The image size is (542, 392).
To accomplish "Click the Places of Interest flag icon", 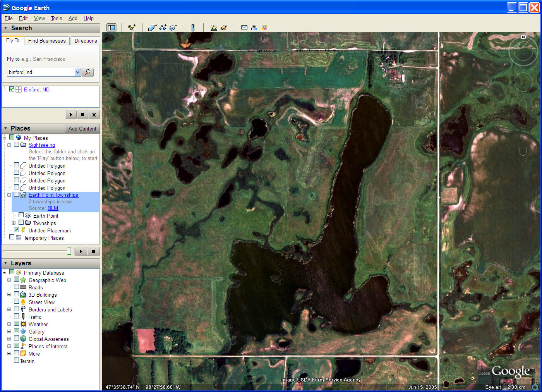I will 23,346.
